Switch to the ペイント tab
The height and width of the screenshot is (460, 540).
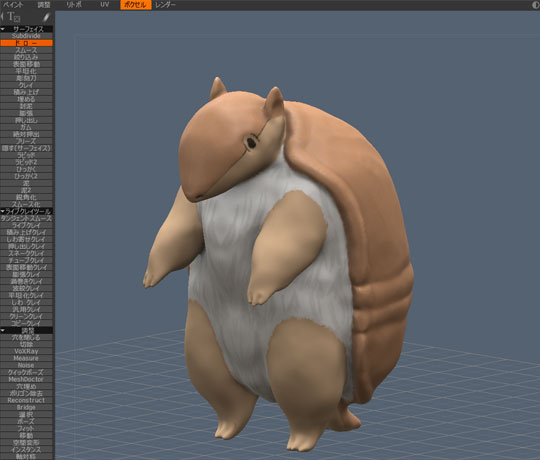tap(13, 5)
